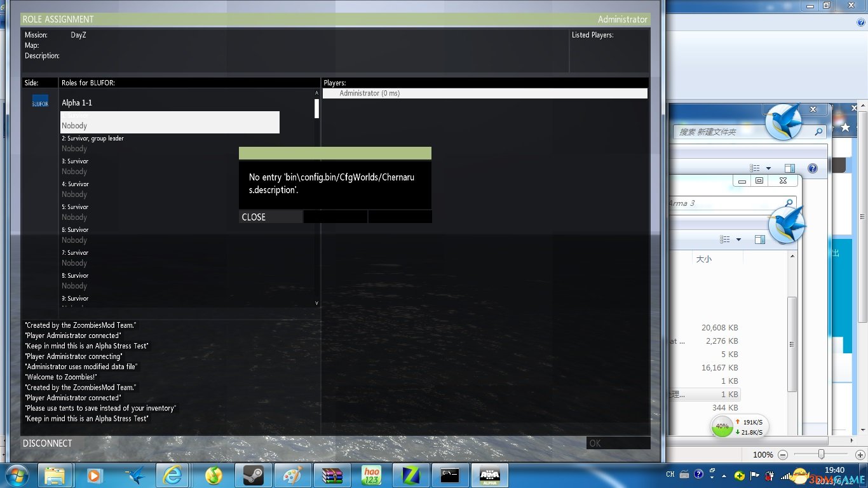Click the blue bird icon below Arma 3 search

(x=787, y=225)
